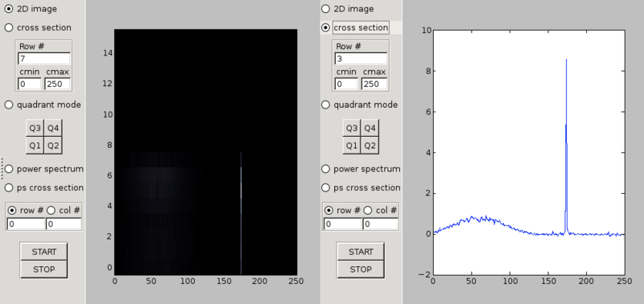This screenshot has width=644, height=304.
Task: Select ps cross section radio in left panel
Action: tap(9, 187)
